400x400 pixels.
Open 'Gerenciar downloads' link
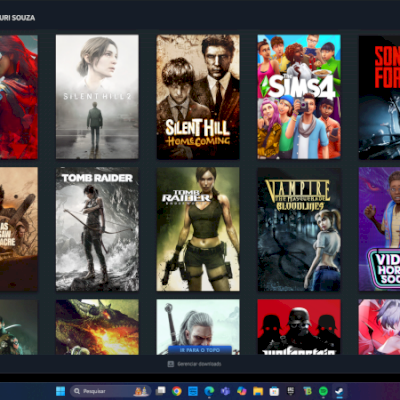[199, 364]
